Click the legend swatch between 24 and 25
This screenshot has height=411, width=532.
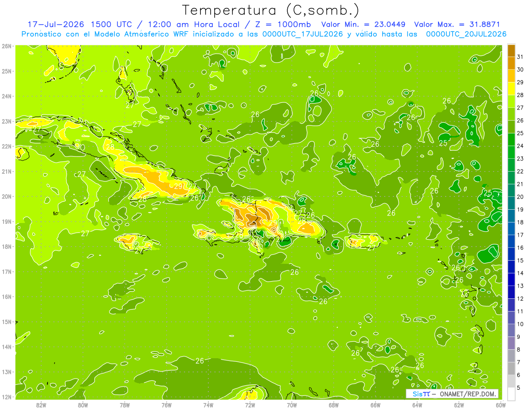point(512,139)
